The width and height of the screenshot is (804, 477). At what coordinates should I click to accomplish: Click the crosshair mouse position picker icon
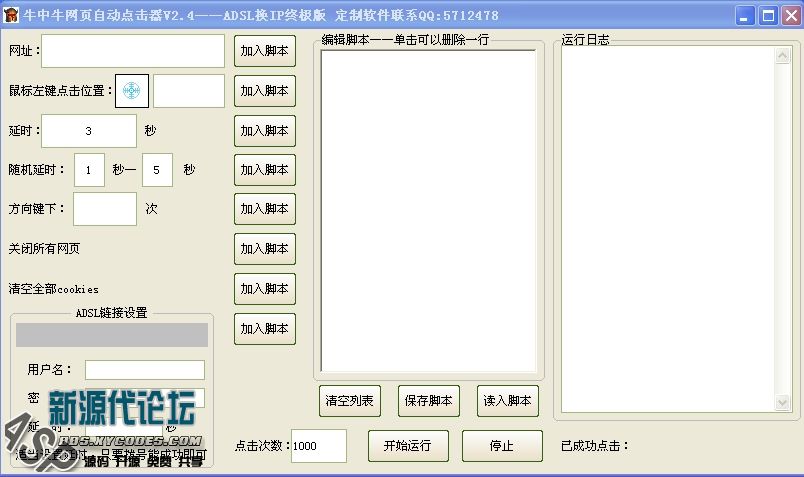[132, 91]
